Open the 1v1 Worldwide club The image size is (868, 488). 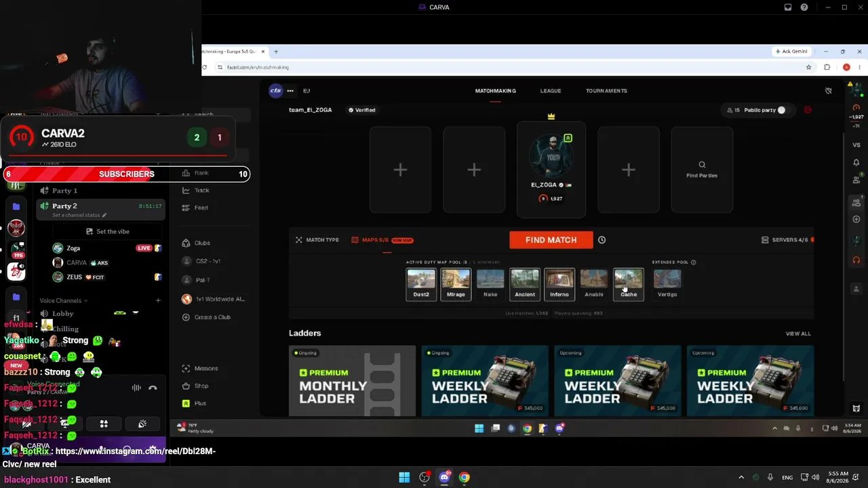coord(214,299)
